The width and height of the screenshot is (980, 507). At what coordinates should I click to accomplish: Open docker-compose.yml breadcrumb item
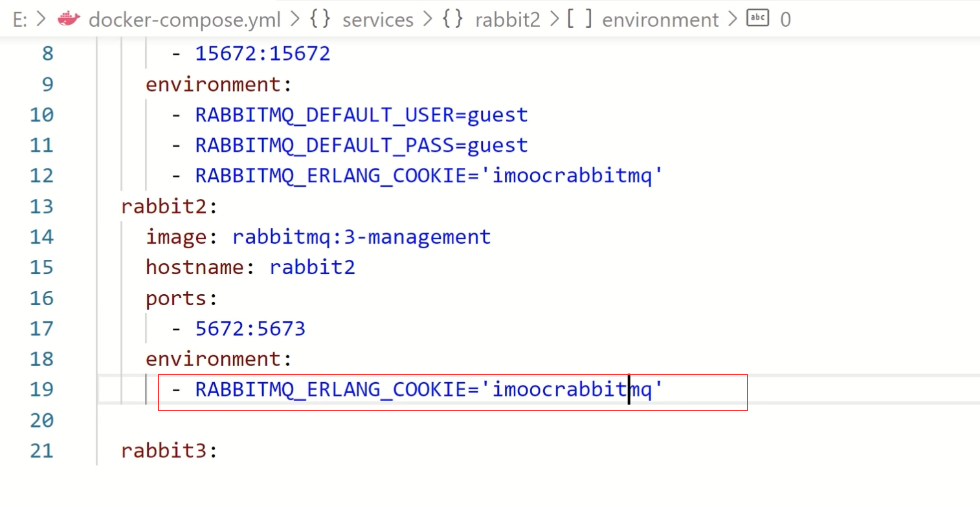184,20
